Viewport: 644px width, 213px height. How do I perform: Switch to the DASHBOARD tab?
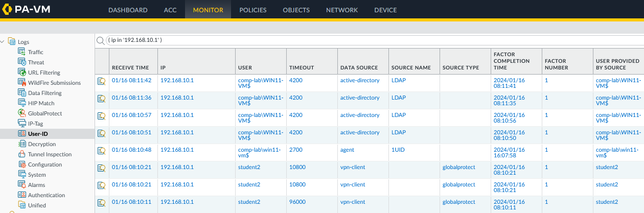point(128,10)
